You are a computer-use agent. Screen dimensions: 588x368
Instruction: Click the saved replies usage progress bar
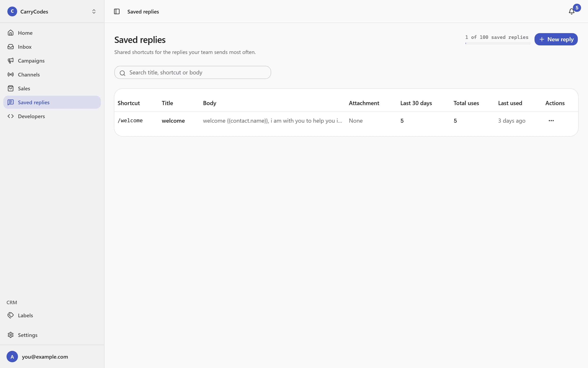(498, 43)
